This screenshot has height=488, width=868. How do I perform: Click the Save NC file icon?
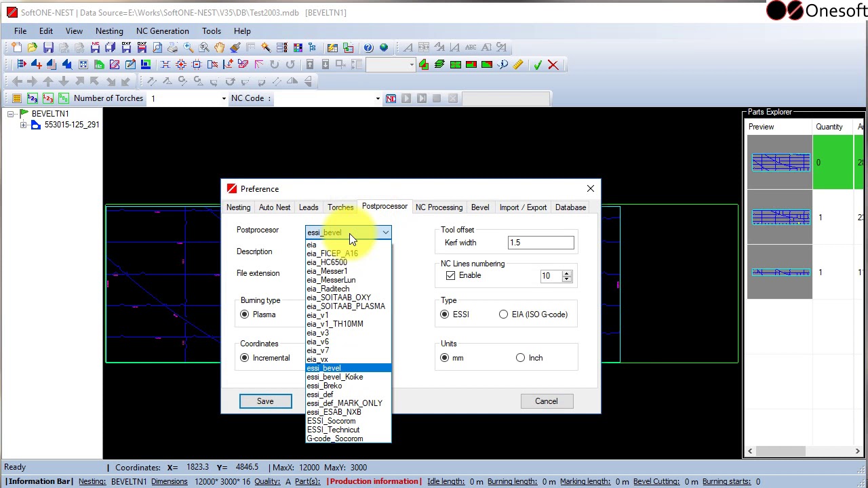point(95,47)
